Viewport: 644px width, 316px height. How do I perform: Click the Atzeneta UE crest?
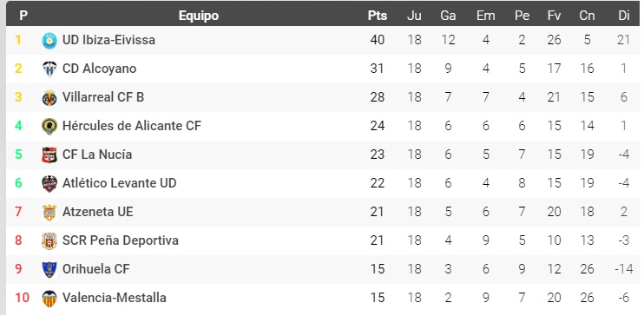click(x=49, y=213)
